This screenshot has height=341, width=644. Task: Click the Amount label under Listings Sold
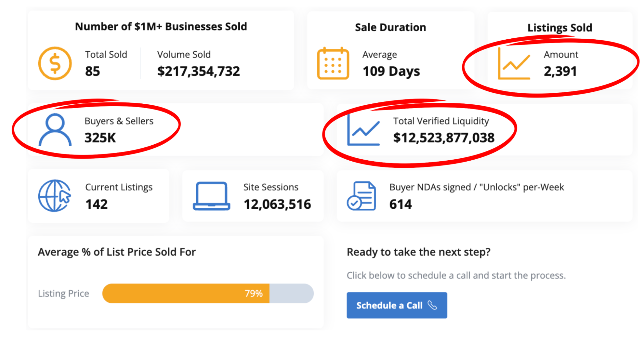point(561,54)
